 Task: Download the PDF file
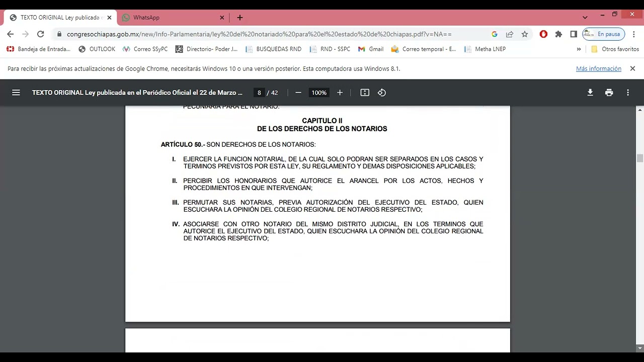[590, 93]
